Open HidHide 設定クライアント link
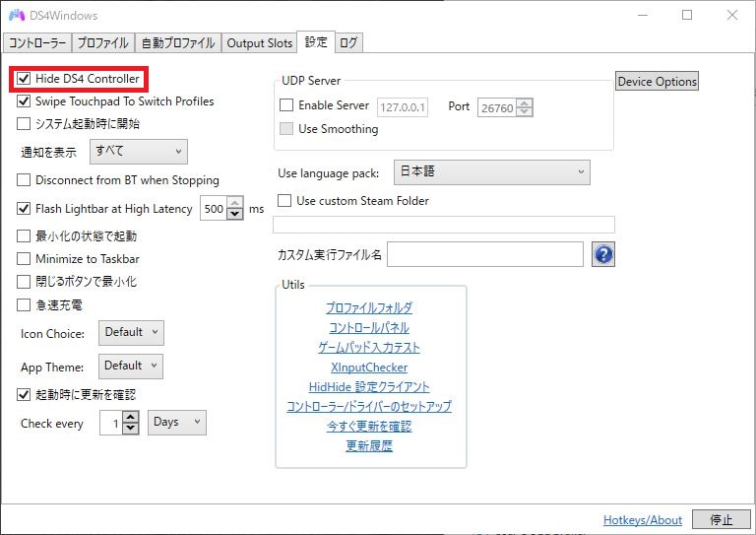Screen dimensions: 756x535 (369, 387)
